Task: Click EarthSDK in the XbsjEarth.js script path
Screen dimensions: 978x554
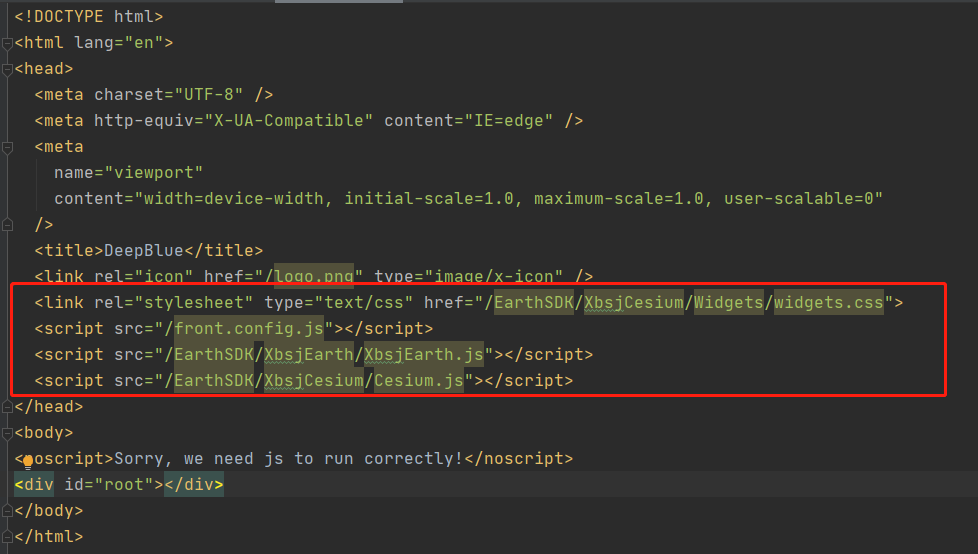Action: [x=214, y=354]
